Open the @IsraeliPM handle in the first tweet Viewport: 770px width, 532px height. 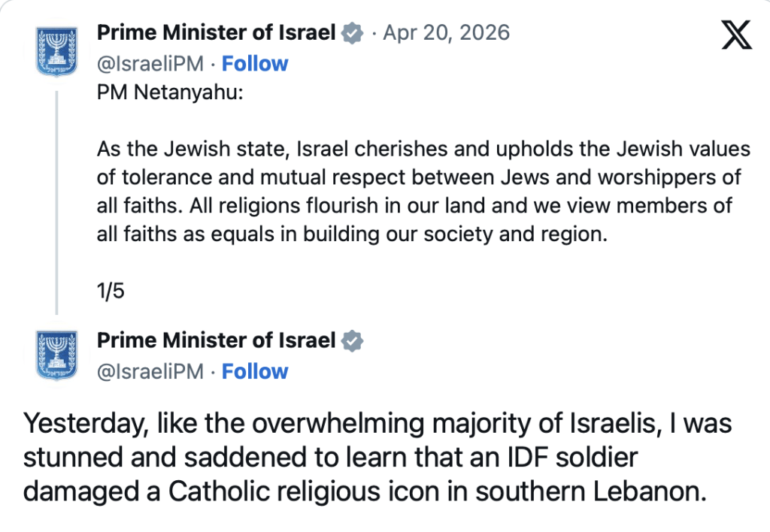(150, 64)
